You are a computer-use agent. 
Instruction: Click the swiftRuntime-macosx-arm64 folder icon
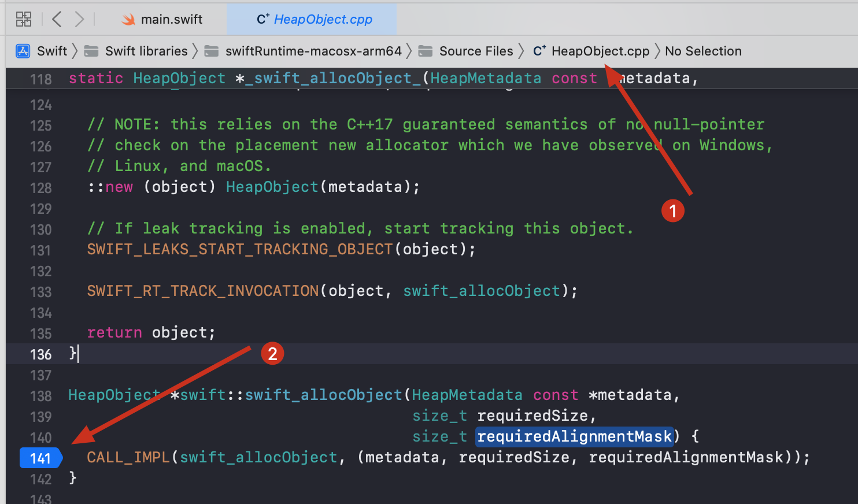click(212, 51)
